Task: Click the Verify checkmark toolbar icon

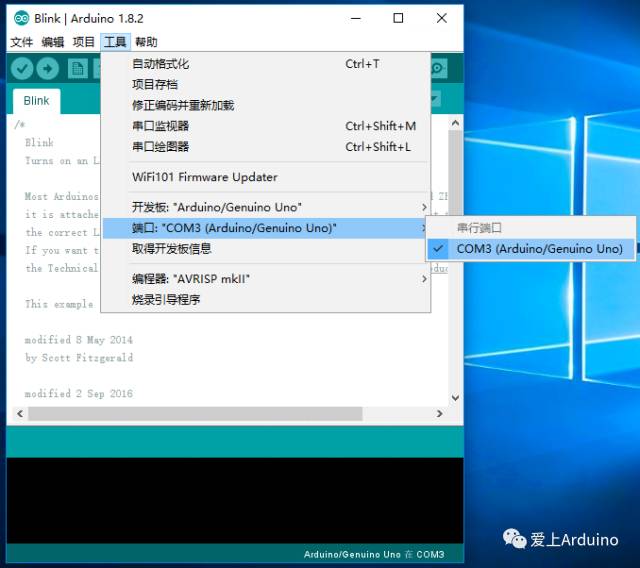Action: pyautogui.click(x=22, y=69)
